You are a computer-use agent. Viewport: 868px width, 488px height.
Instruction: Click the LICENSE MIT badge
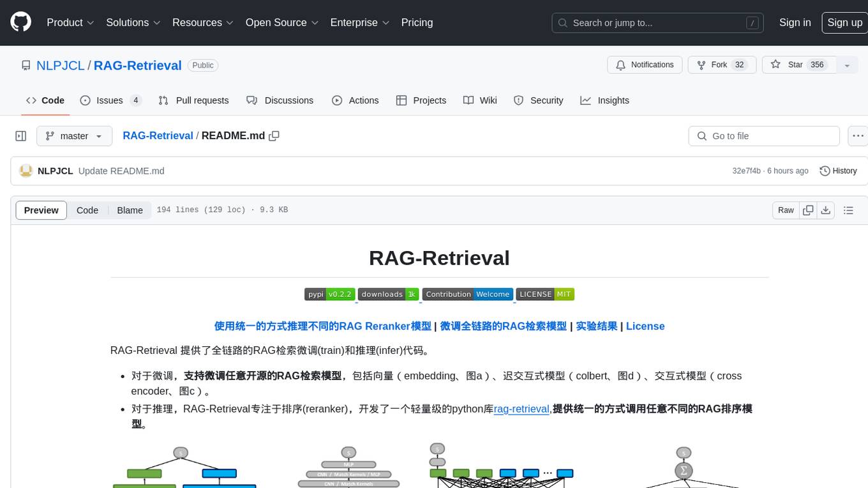(x=545, y=294)
